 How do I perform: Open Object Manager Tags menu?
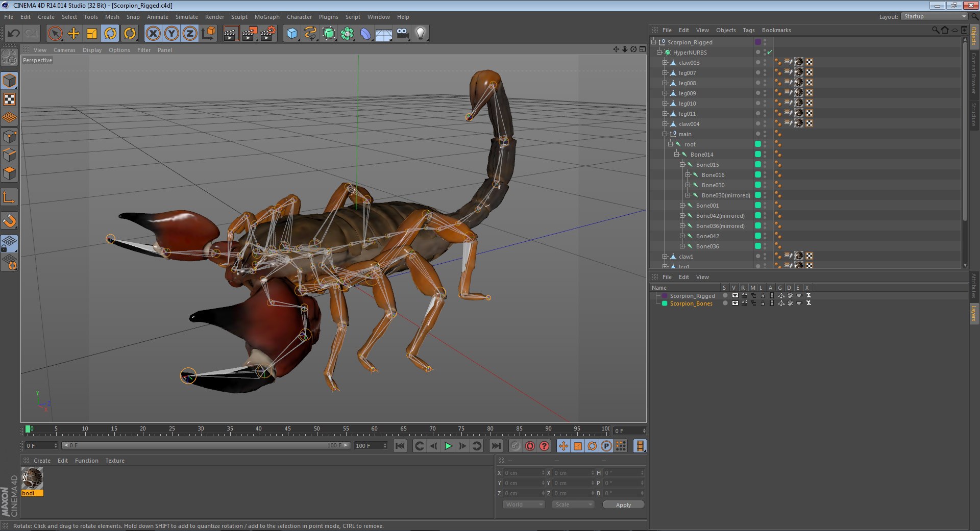pos(749,30)
